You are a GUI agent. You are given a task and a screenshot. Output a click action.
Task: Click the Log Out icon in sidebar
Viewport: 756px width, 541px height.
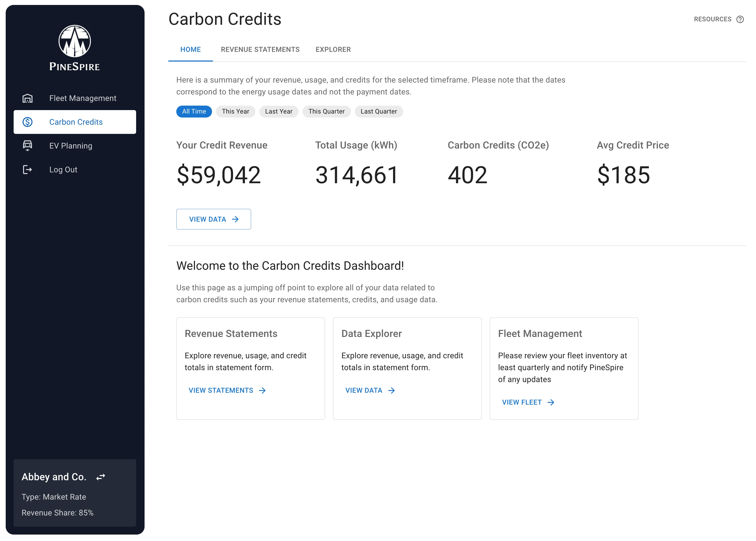27,170
